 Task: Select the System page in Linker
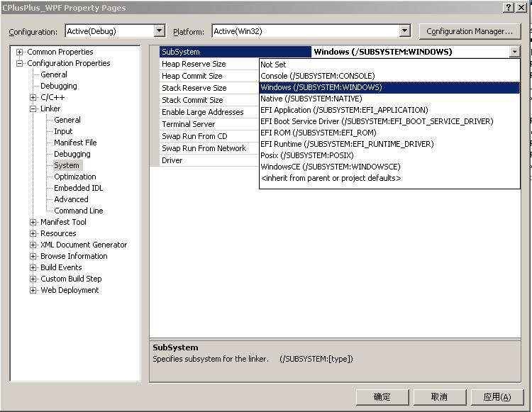click(67, 165)
